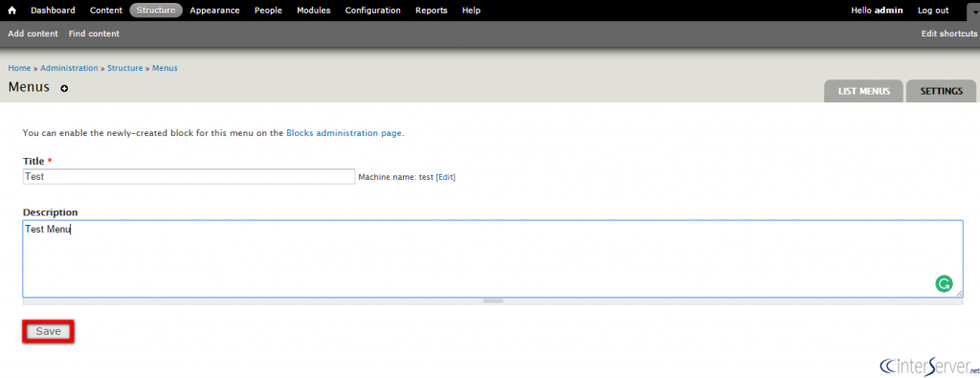
Task: Open the Content menu
Action: [105, 11]
